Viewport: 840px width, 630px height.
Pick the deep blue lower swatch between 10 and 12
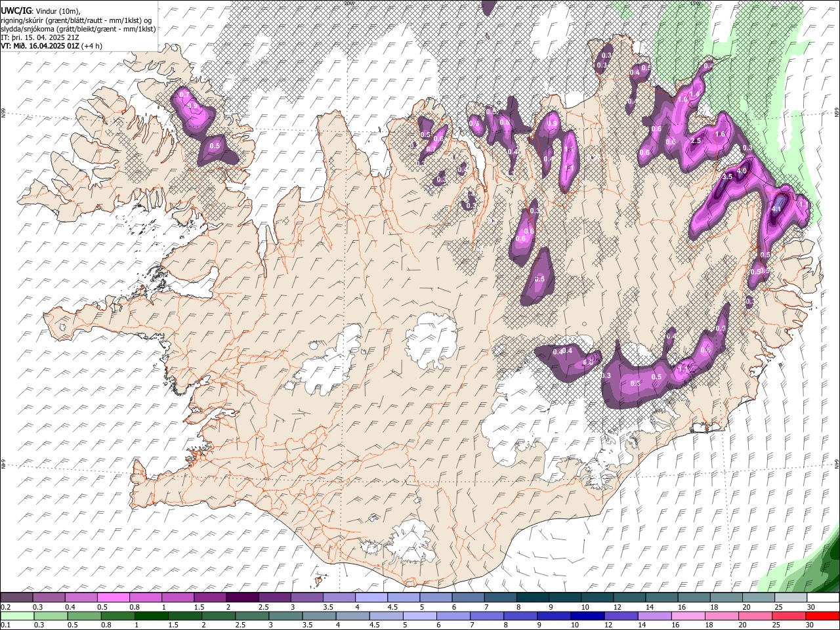pos(587,616)
